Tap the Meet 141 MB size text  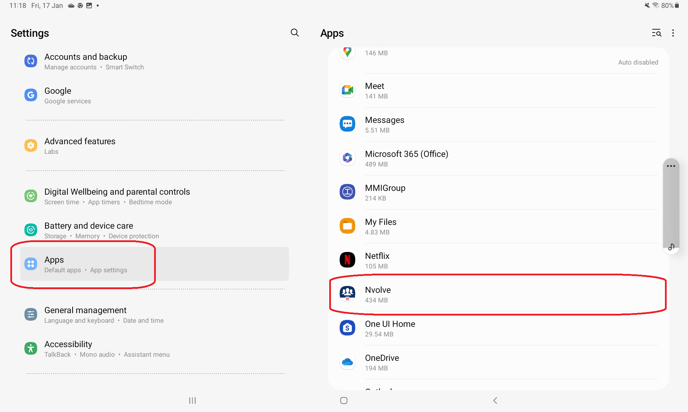(x=376, y=96)
